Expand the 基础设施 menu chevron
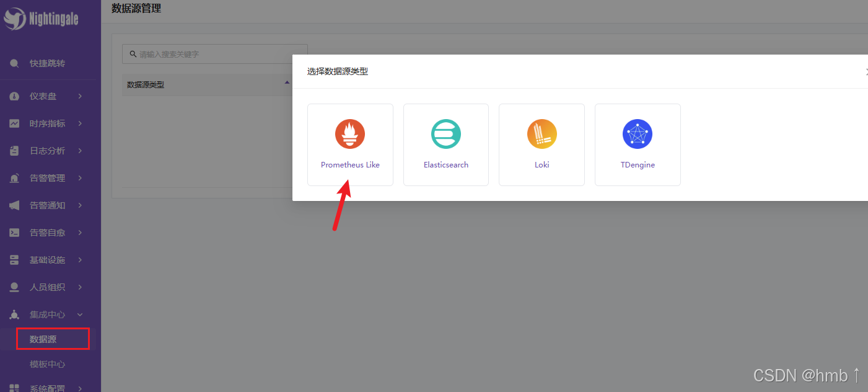 pyautogui.click(x=81, y=260)
